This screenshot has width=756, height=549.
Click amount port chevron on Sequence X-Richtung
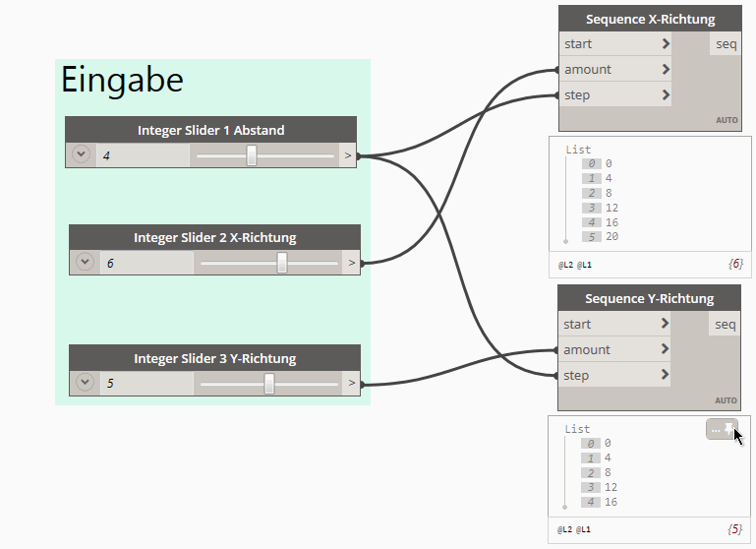pyautogui.click(x=666, y=70)
